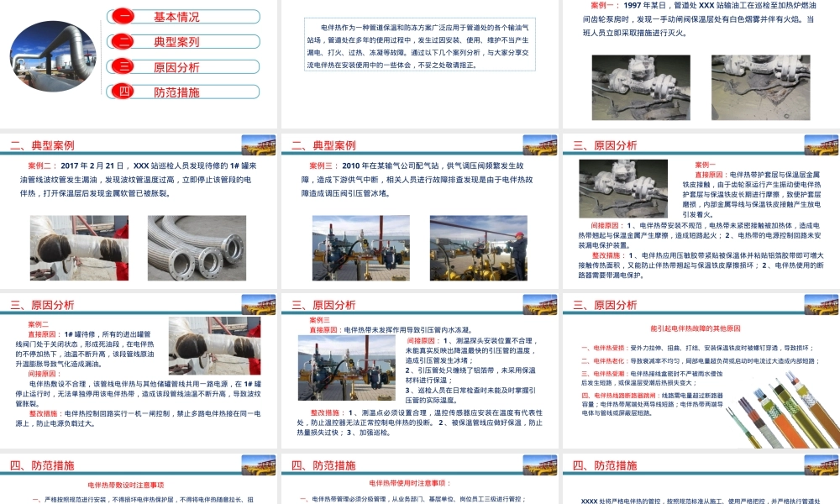Click 整改措施 text about 压敏胶带紧贴被保温体
The width and height of the screenshot is (840, 504).
(x=701, y=265)
